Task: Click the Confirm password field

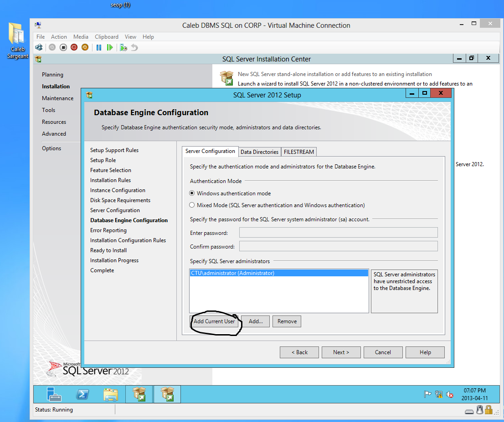Action: pyautogui.click(x=339, y=246)
